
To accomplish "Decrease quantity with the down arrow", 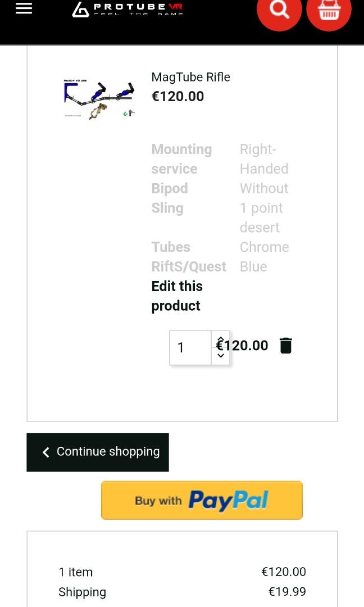I will click(221, 356).
